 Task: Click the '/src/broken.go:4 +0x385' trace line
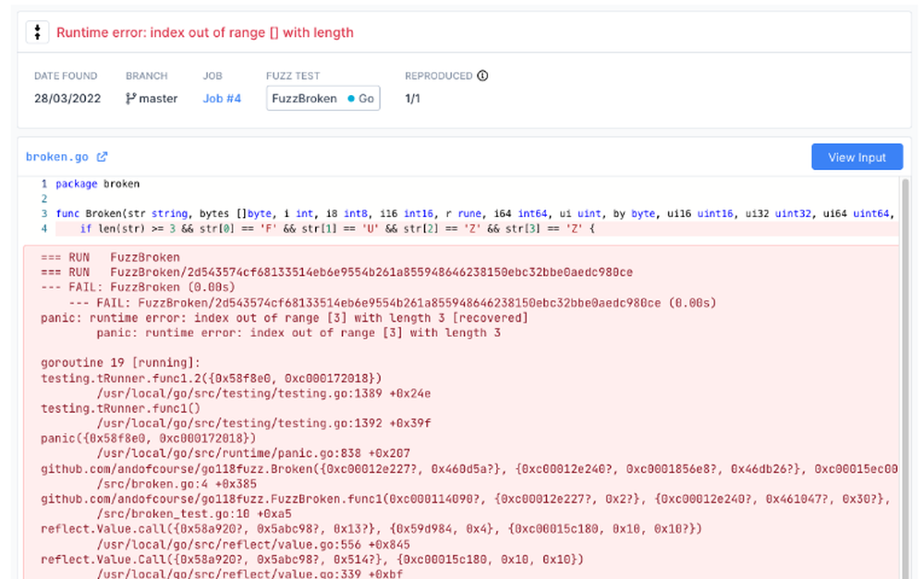(x=176, y=484)
